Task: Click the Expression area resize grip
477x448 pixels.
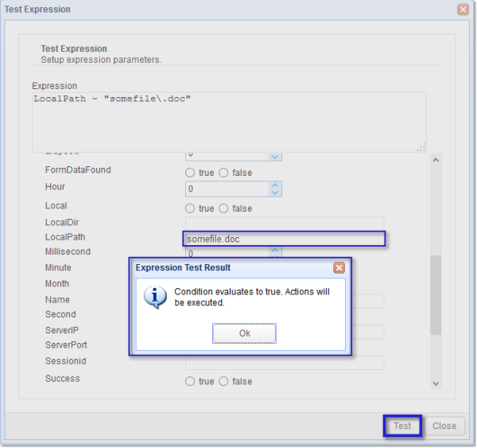Action: click(421, 147)
